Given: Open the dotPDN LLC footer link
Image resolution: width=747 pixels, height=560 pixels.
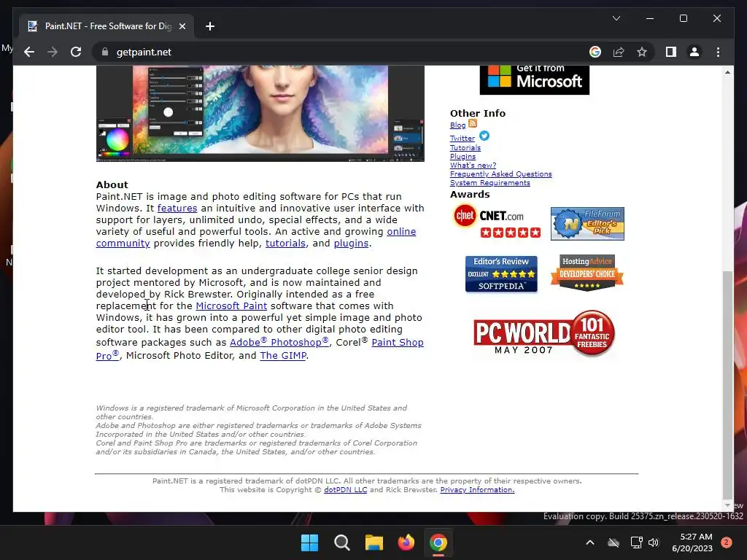Looking at the screenshot, I should click(x=345, y=489).
